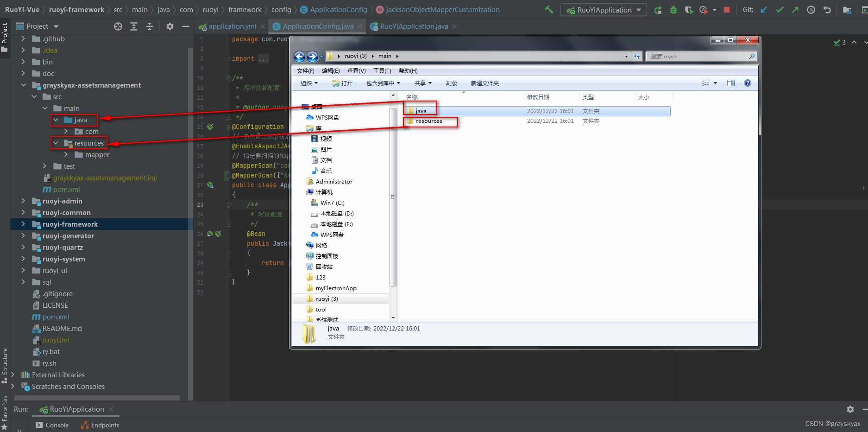The image size is (868, 432).
Task: Click the Debug bug icon
Action: (x=673, y=10)
